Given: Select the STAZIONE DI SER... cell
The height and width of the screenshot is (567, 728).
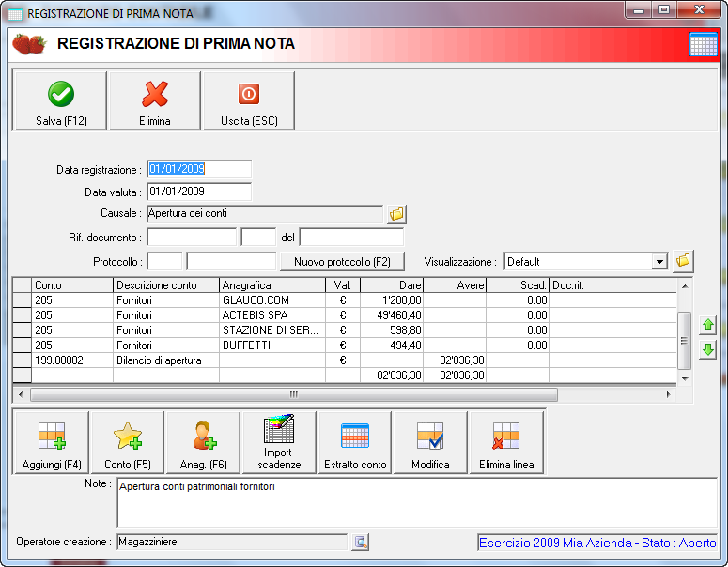Looking at the screenshot, I should [x=272, y=330].
